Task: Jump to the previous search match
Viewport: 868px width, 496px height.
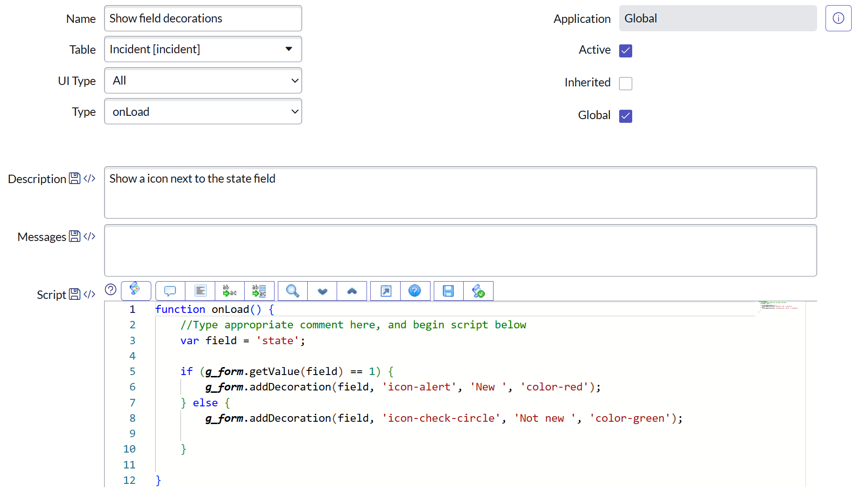Action: [x=352, y=291]
